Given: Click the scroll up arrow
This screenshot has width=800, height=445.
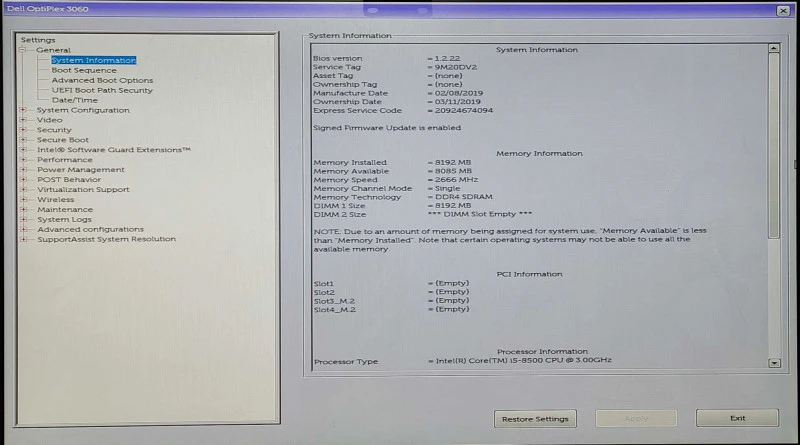Looking at the screenshot, I should (774, 48).
